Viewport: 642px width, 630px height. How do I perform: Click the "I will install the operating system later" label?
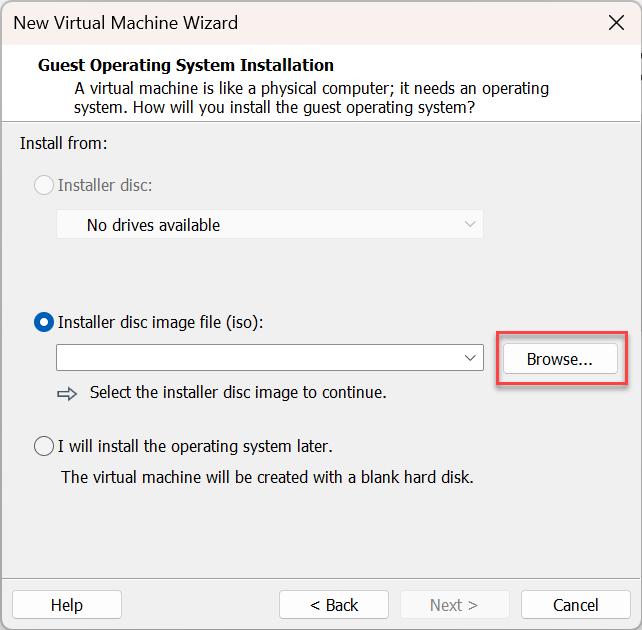point(195,446)
